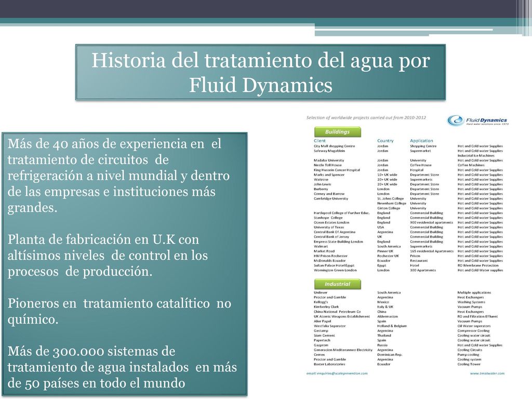Click 'City Mall shopping Centre' client row
The height and width of the screenshot is (399, 532).
334,146
